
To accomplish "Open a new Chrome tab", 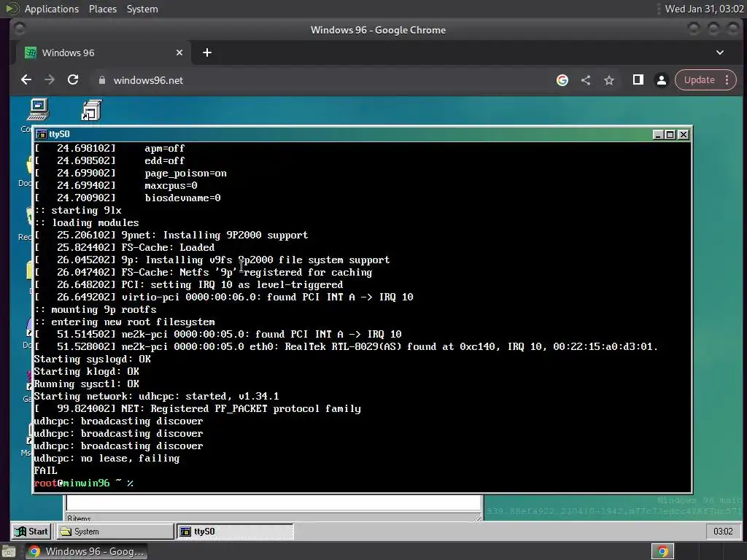I will tap(206, 52).
